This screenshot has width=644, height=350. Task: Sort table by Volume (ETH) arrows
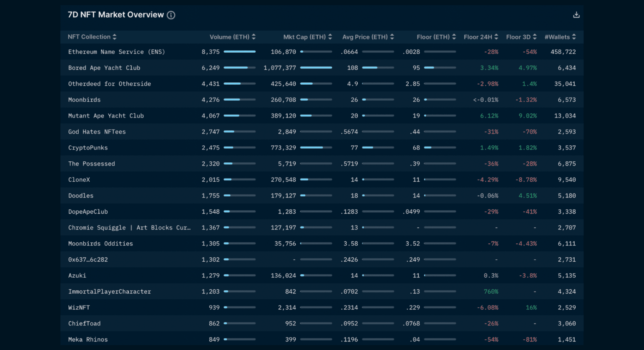point(254,37)
